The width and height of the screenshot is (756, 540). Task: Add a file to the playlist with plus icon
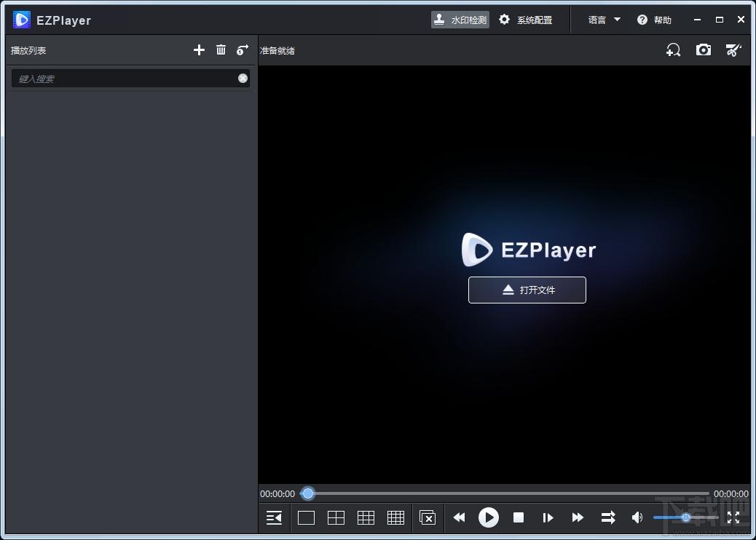[199, 49]
